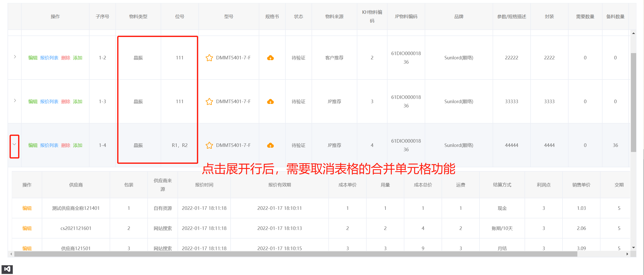Click horizontal scrollbar track at bottom
The height and width of the screenshot is (275, 644).
[601, 254]
